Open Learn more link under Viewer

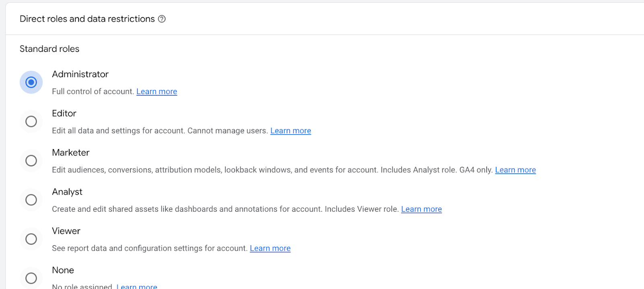(270, 248)
